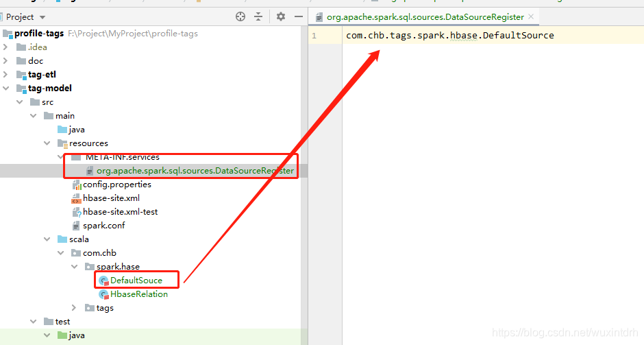Collapse the scala folder
The image size is (644, 345).
pos(47,239)
